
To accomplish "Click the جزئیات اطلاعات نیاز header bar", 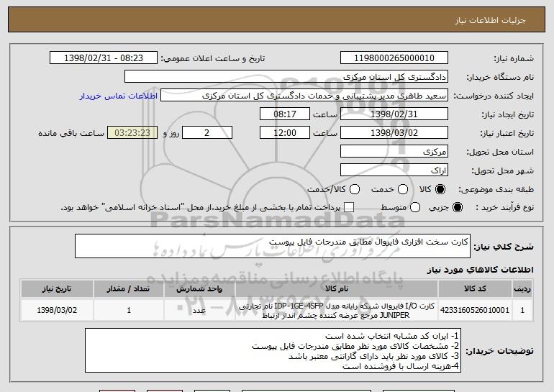I will coord(277,19).
